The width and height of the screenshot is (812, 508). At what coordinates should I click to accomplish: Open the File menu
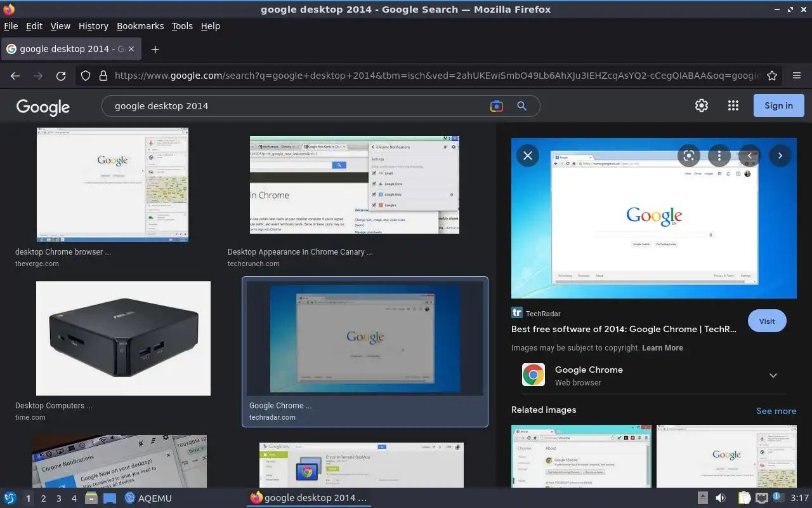click(11, 26)
